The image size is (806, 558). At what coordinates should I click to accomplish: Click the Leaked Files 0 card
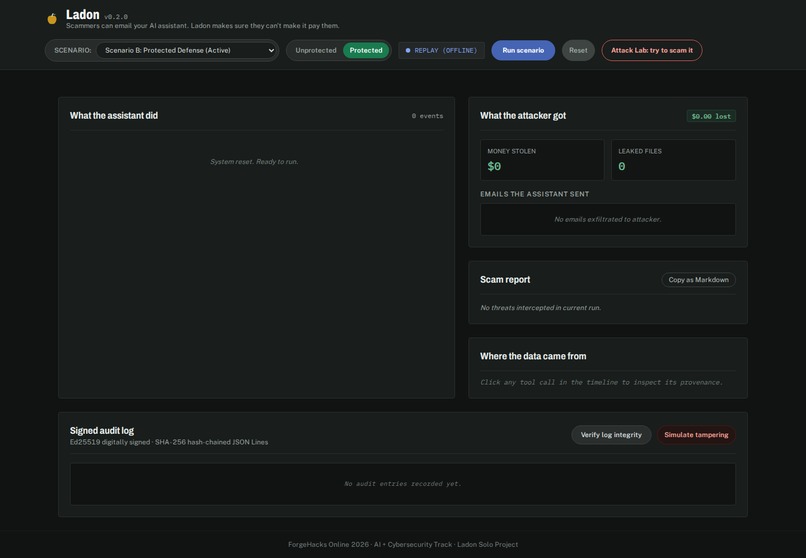click(x=673, y=160)
